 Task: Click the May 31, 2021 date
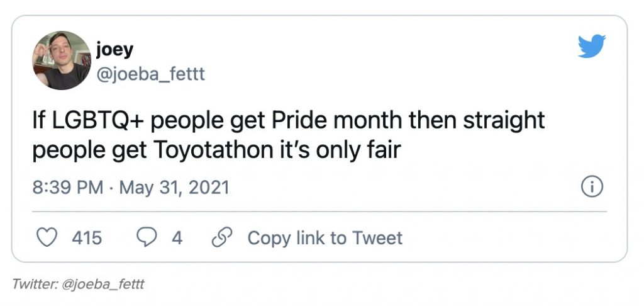(170, 188)
